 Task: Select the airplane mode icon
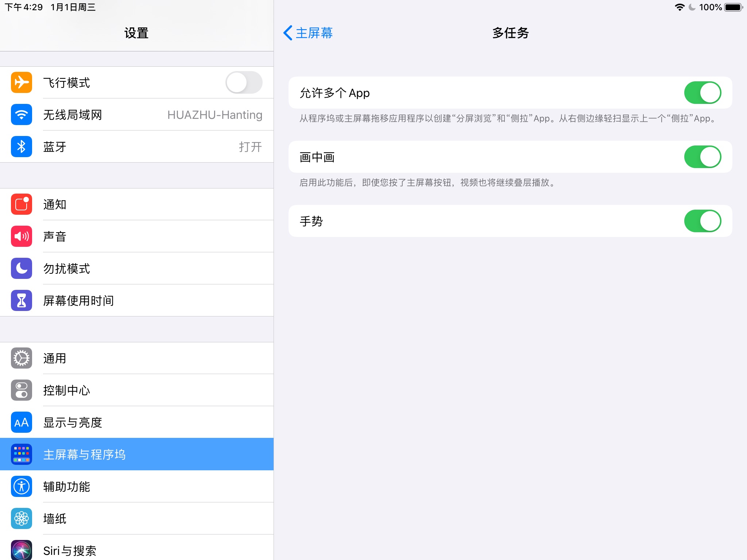coord(21,83)
